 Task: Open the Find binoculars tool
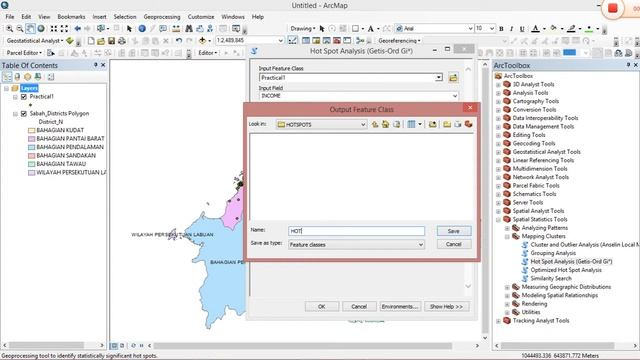(x=189, y=29)
